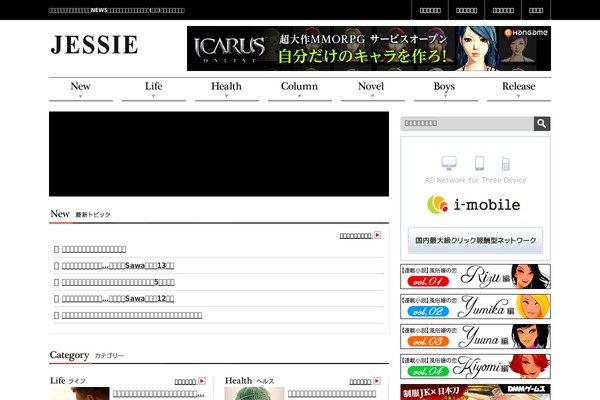Image resolution: width=600 pixels, height=400 pixels.
Task: Open the Life menu tab
Action: (x=154, y=89)
